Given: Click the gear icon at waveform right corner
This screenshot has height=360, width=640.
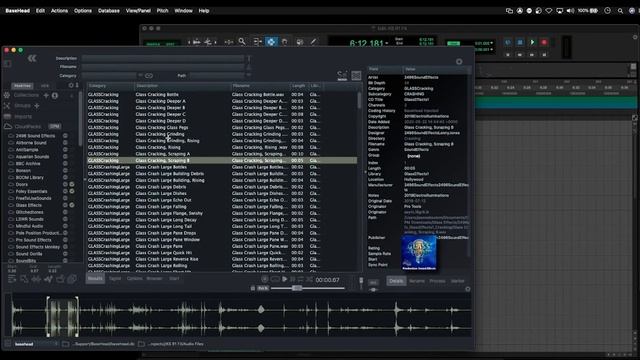Looking at the screenshot, I should [x=468, y=289].
